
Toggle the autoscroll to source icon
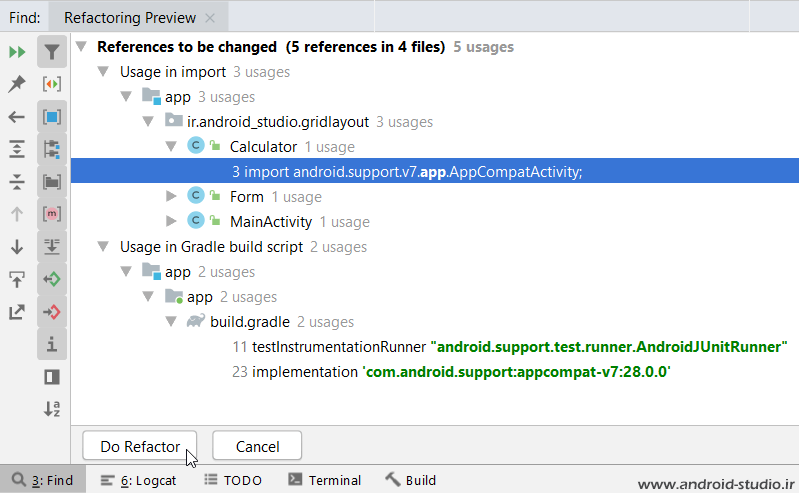pyautogui.click(x=52, y=247)
